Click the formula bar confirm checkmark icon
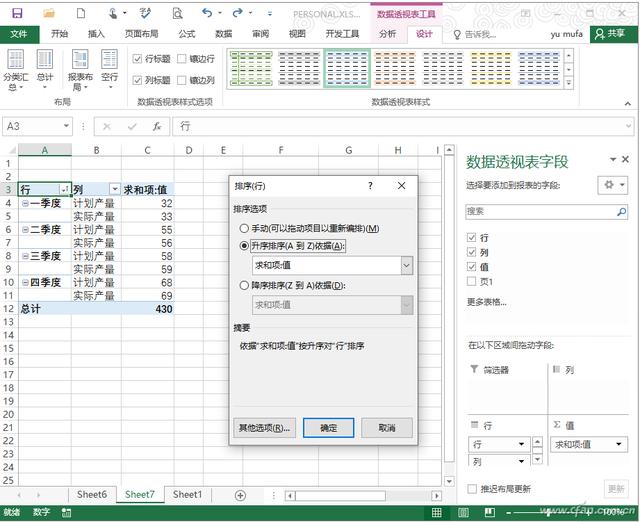640x522 pixels. (x=132, y=127)
